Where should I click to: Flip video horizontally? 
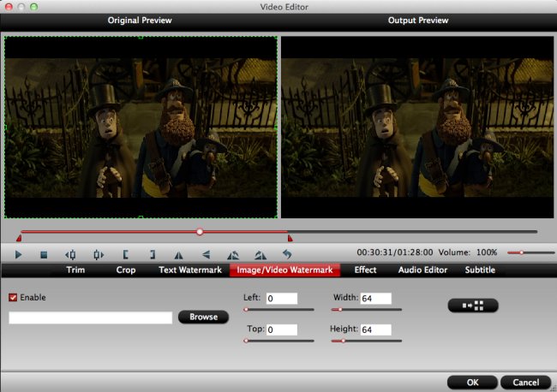point(179,255)
